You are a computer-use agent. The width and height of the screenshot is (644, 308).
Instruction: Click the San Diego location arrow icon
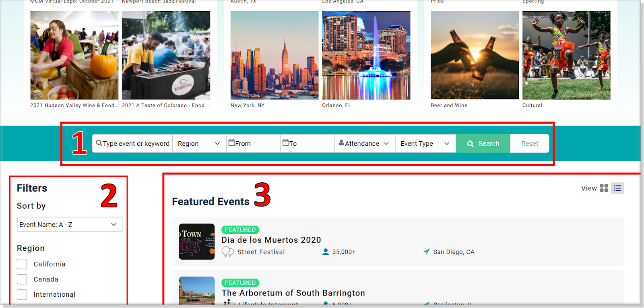click(x=427, y=252)
